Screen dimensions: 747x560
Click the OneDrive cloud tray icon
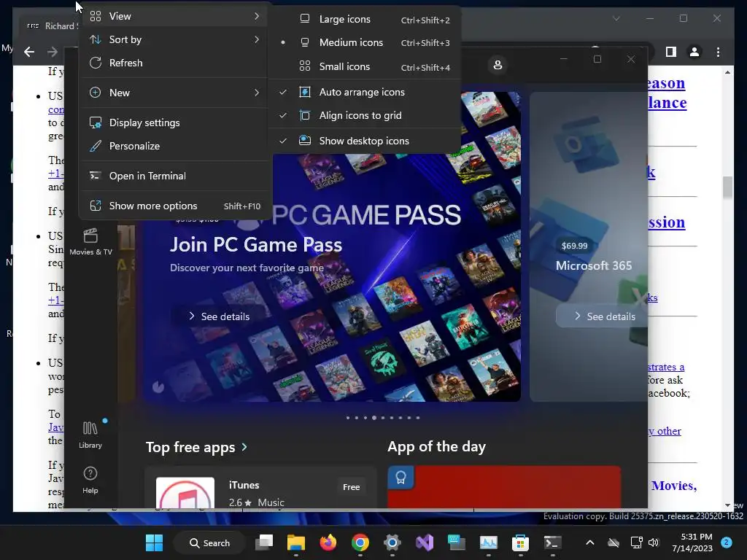click(x=614, y=542)
